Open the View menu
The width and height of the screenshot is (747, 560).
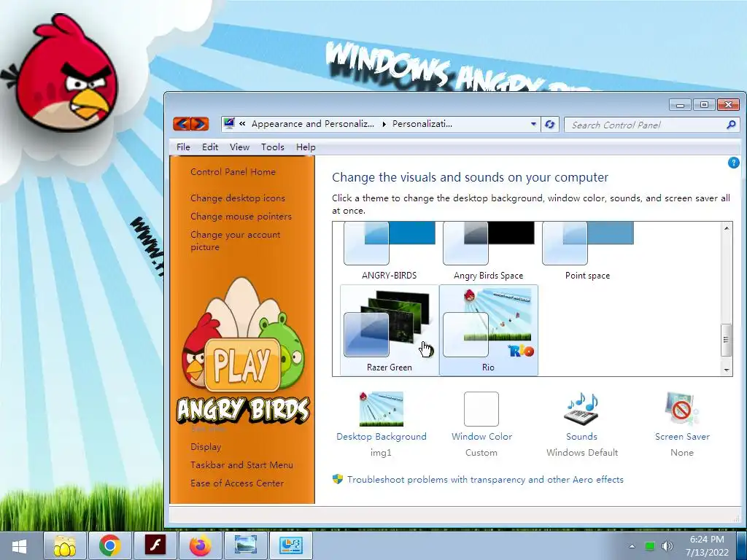click(x=239, y=147)
